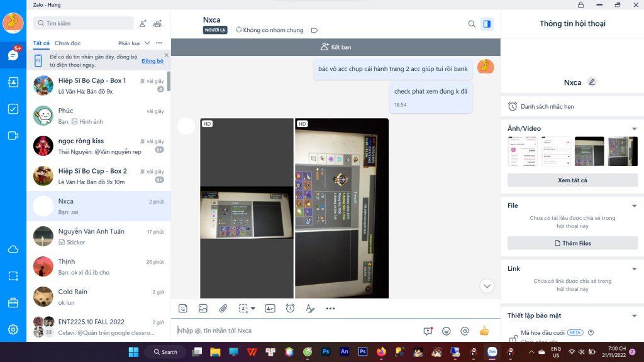Open the right HD photo in chat
This screenshot has height=362, width=644.
click(x=341, y=208)
